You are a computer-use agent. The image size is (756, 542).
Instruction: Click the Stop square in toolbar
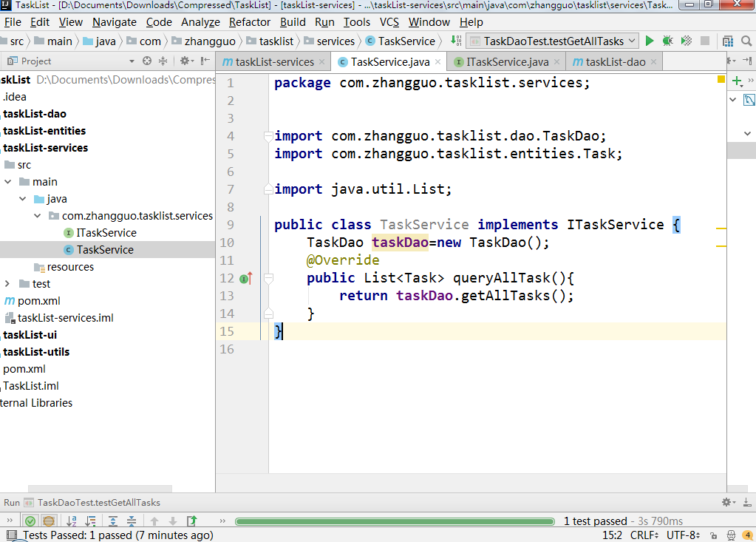[705, 41]
